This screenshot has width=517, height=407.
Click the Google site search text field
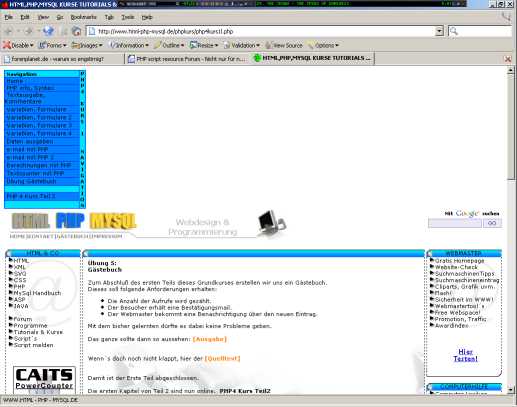click(x=455, y=223)
